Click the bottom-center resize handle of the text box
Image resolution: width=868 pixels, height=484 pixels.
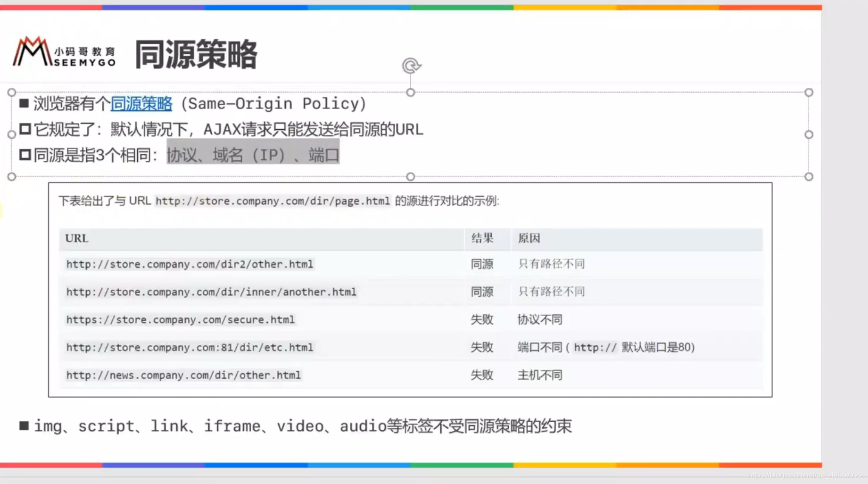[411, 176]
